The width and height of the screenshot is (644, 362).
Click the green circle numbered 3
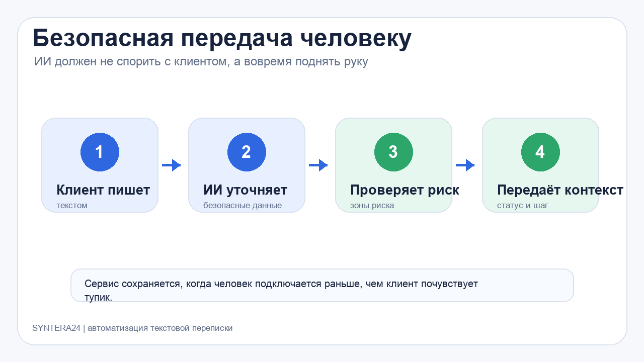tap(393, 152)
